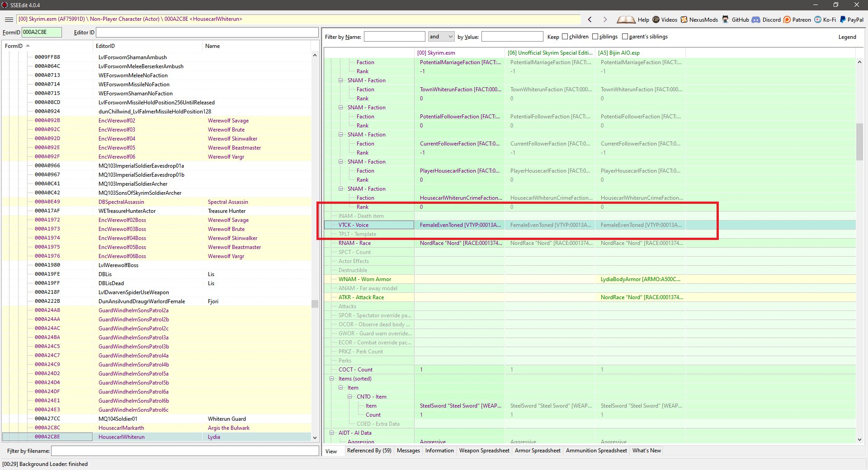Toggle the parent's siblings checkbox
The height and width of the screenshot is (470, 868).
click(625, 37)
